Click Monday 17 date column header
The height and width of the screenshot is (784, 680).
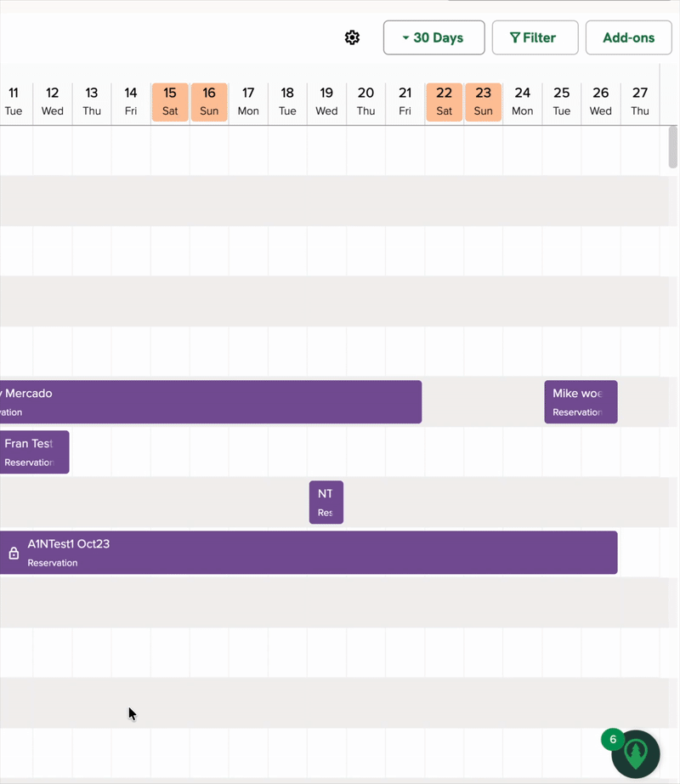[x=248, y=102]
